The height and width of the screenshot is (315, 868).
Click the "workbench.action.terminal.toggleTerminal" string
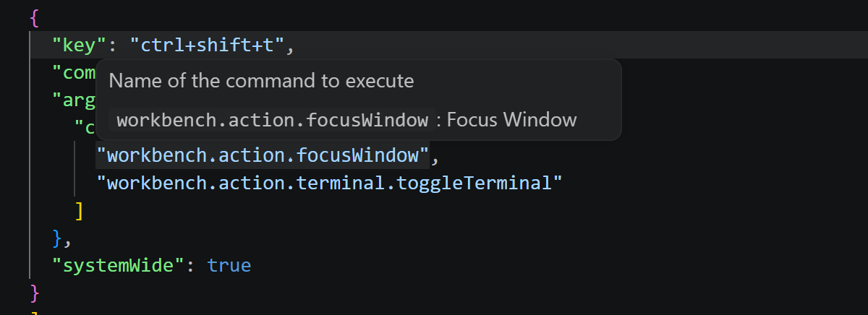329,183
